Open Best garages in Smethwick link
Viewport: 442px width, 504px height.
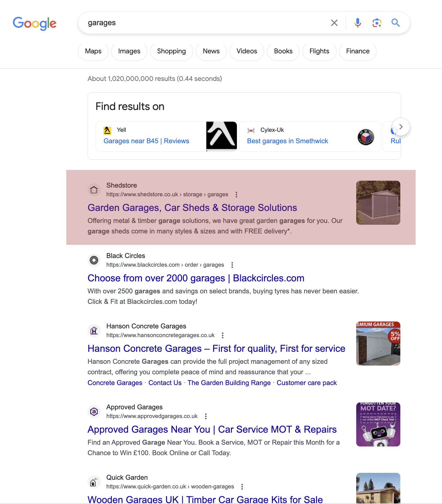pos(287,141)
